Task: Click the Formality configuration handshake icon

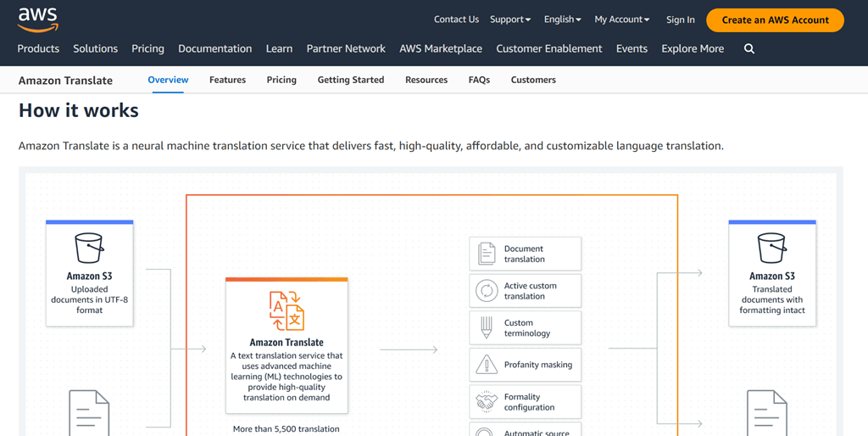Action: 487,401
